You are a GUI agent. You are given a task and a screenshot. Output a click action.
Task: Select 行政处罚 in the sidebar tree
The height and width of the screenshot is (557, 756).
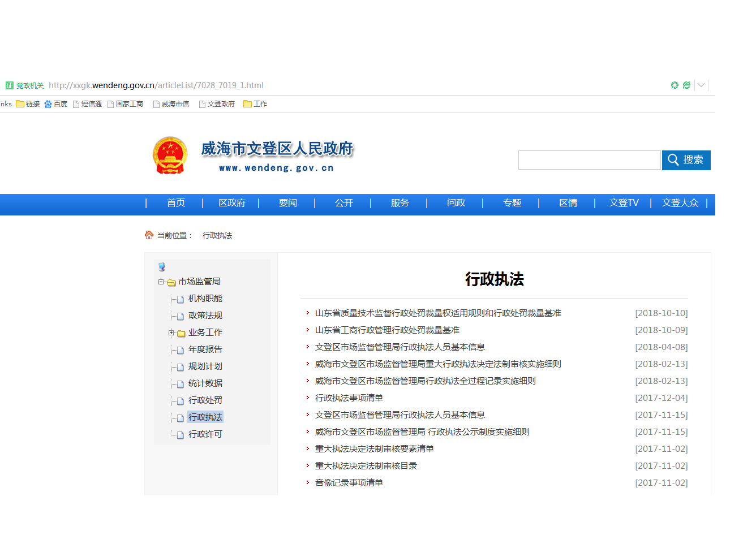click(205, 400)
